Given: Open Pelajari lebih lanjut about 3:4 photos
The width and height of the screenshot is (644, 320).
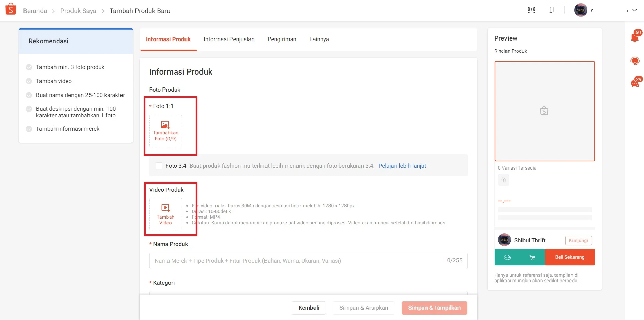Looking at the screenshot, I should coord(402,166).
